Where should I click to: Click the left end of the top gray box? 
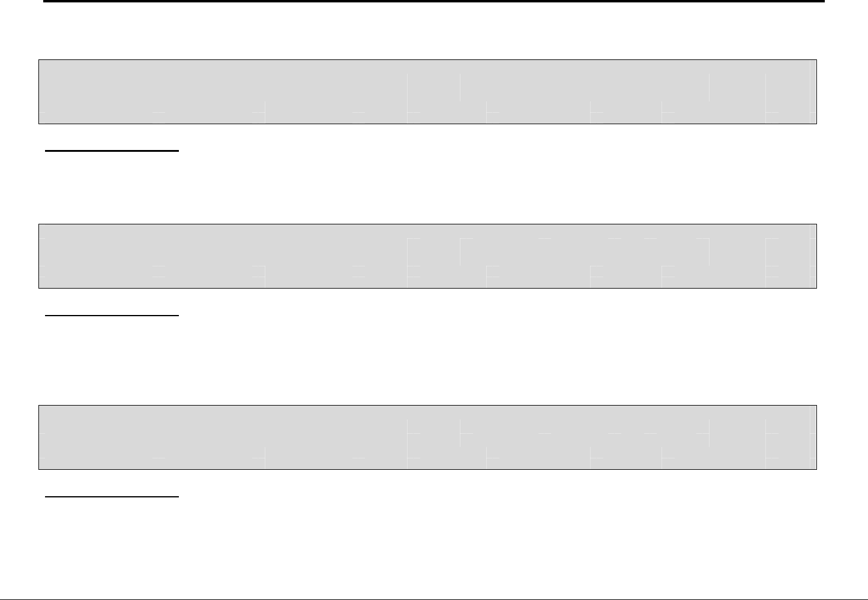pos(43,92)
